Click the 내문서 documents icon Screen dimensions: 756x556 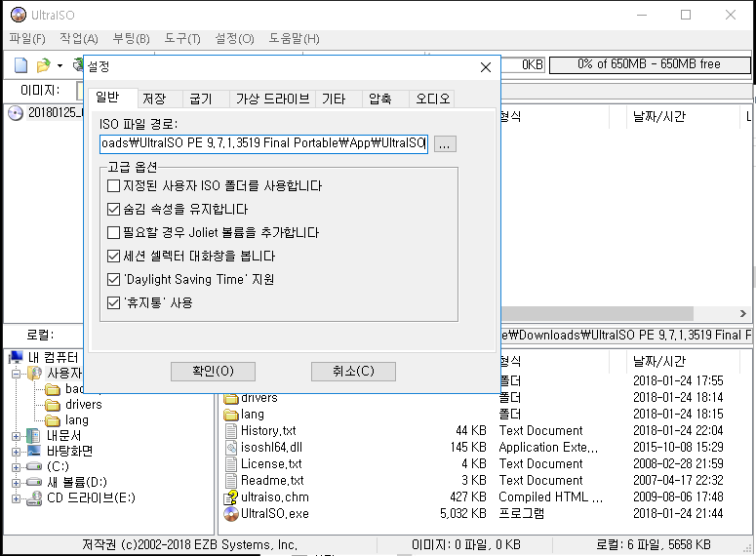(33, 435)
